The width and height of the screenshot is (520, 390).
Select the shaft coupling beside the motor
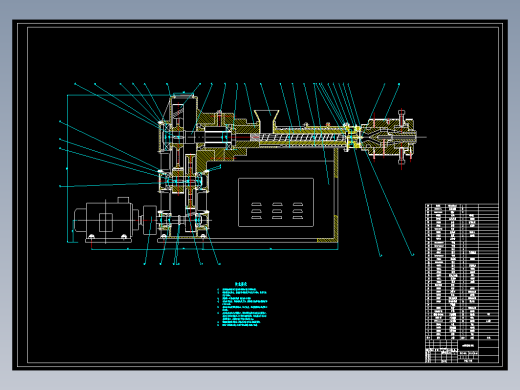click(x=150, y=220)
